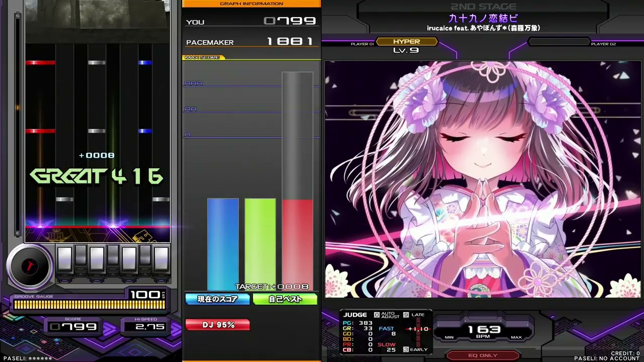Viewport: 644px width, 362px height.
Task: Click the EQ ONLY button
Action: [482, 355]
